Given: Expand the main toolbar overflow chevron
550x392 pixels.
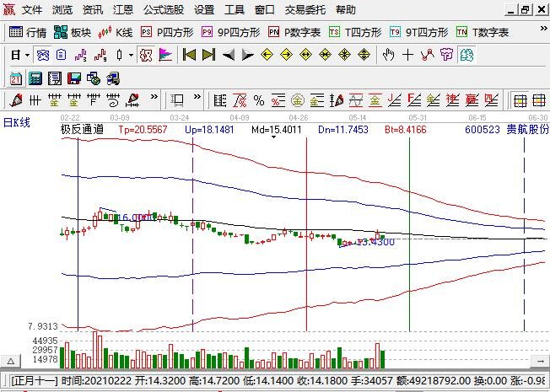Looking at the screenshot, I should (x=543, y=29).
